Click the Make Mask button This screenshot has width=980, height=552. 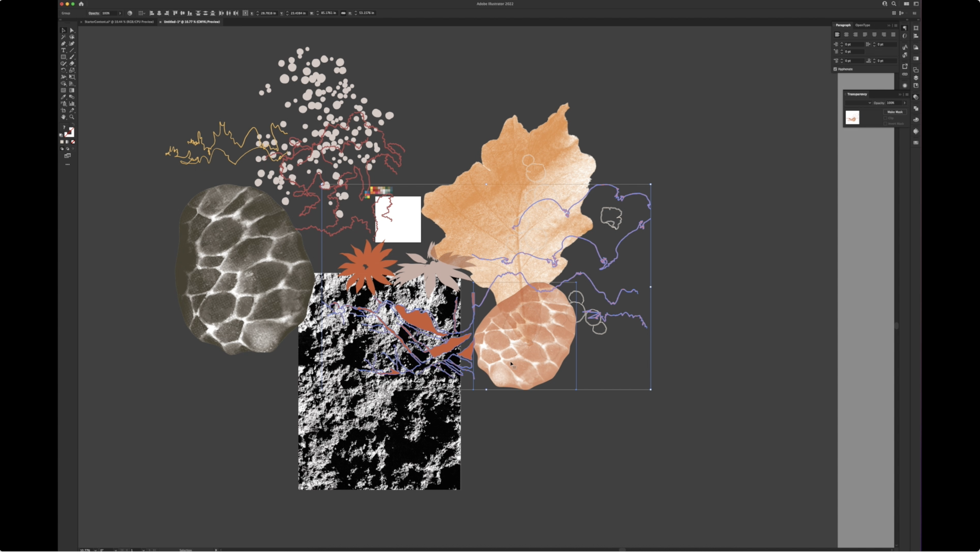pyautogui.click(x=895, y=112)
